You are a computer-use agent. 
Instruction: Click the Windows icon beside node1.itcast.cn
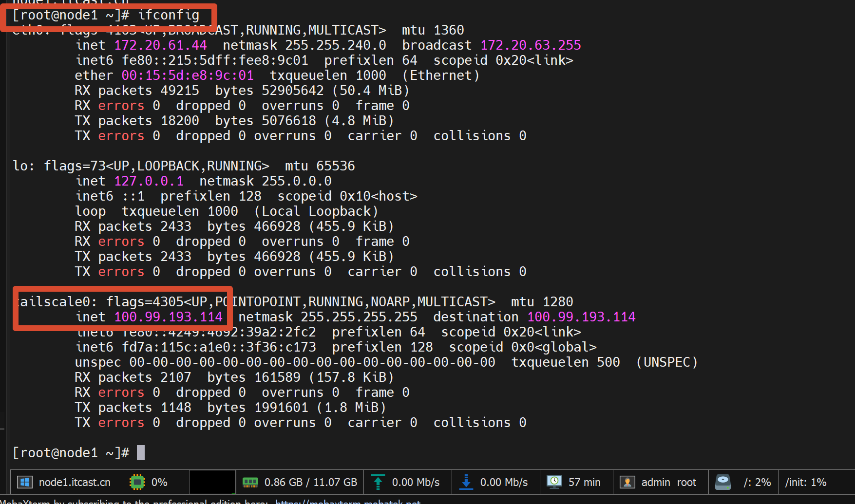click(25, 482)
